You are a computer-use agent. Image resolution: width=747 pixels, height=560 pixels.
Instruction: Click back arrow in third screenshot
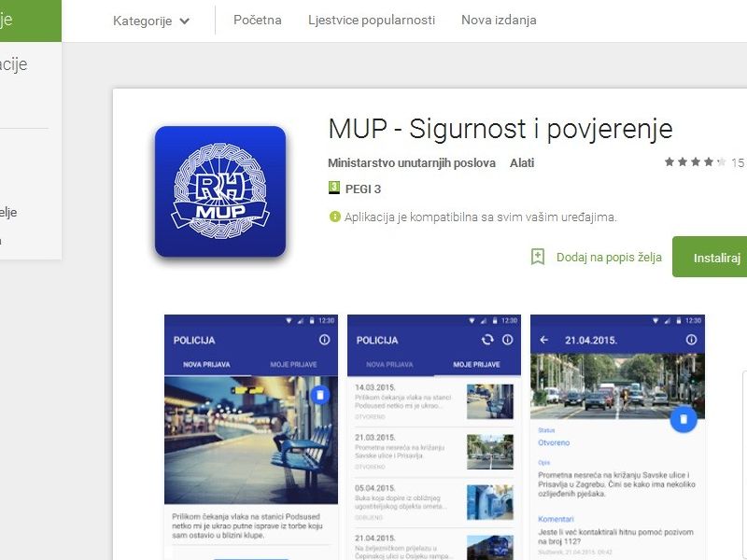pos(544,340)
